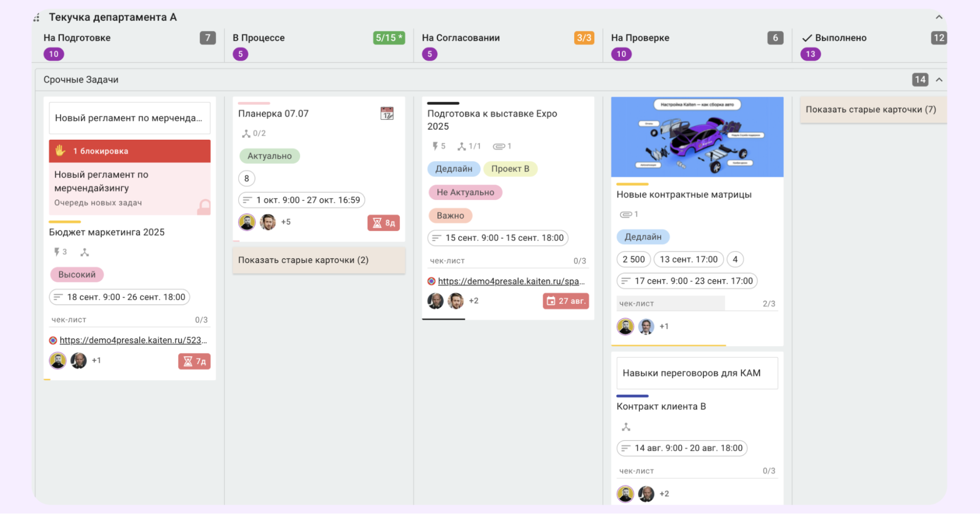The width and height of the screenshot is (980, 514).
Task: Open the demo4presale link on Expo card
Action: click(511, 281)
